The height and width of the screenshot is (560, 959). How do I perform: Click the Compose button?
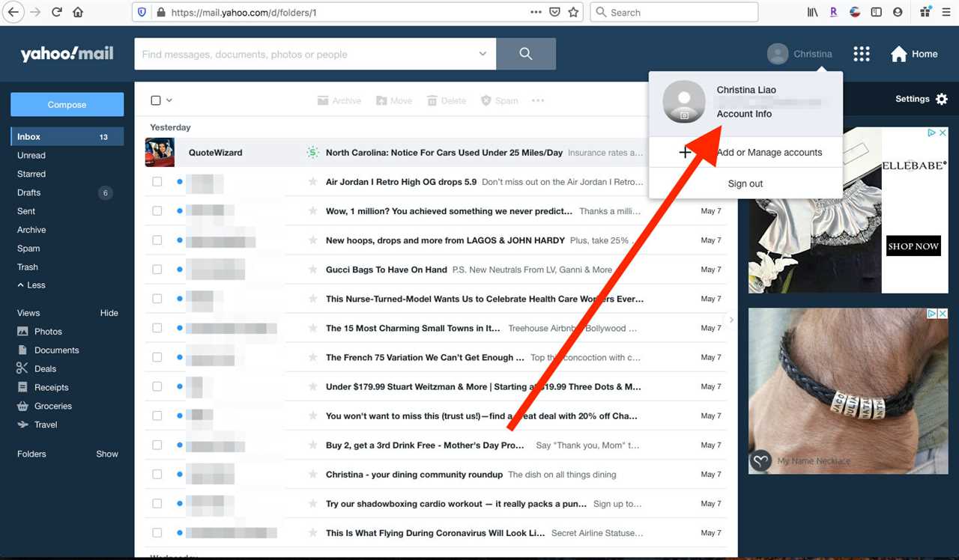point(67,104)
